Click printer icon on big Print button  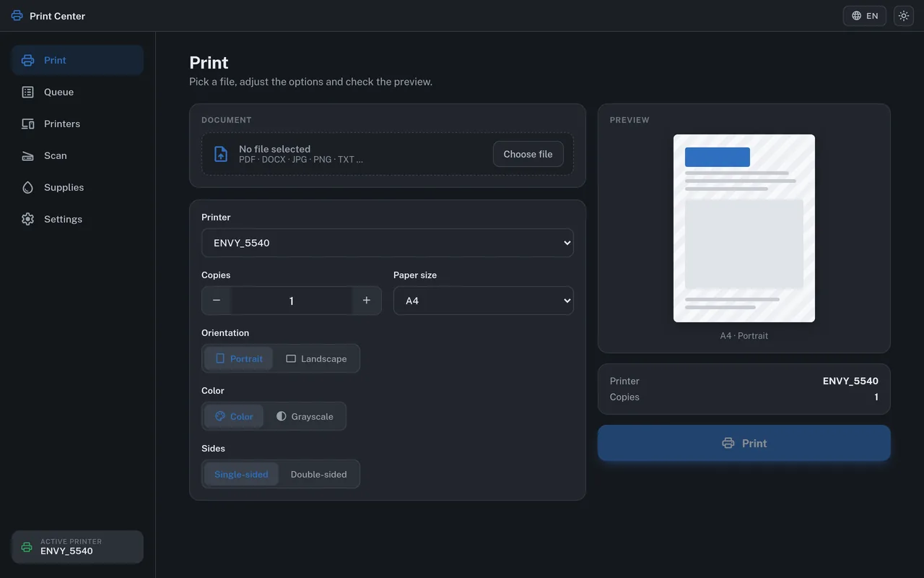click(x=728, y=444)
